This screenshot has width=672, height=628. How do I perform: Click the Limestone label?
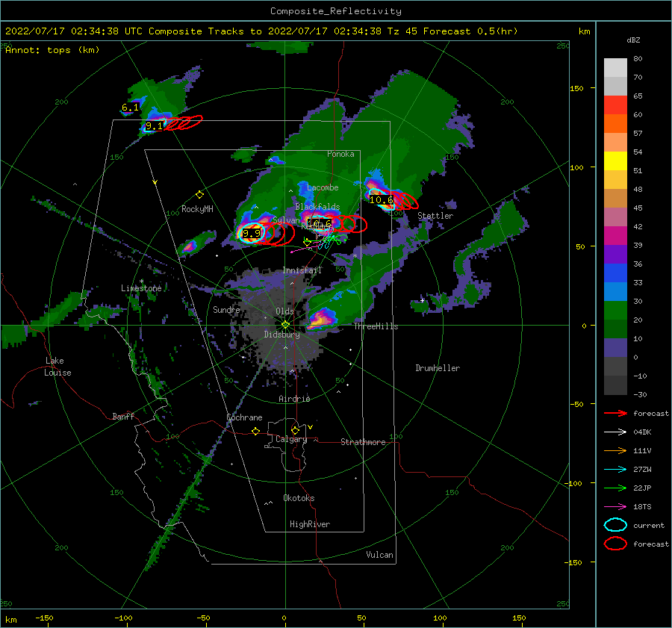pos(141,288)
